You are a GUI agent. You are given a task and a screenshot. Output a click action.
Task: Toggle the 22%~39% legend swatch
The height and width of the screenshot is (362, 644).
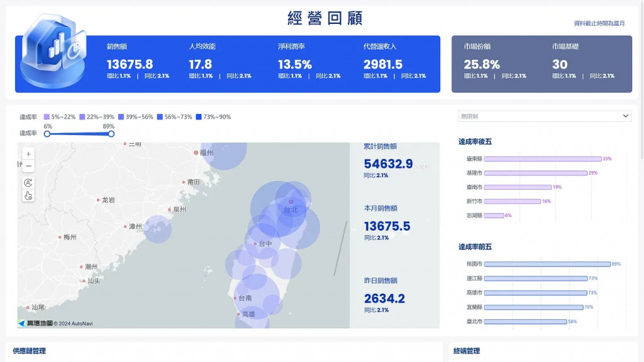[82, 117]
